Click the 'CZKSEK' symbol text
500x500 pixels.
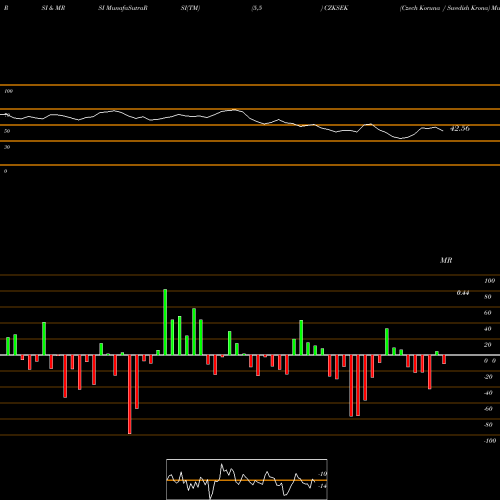click(336, 8)
